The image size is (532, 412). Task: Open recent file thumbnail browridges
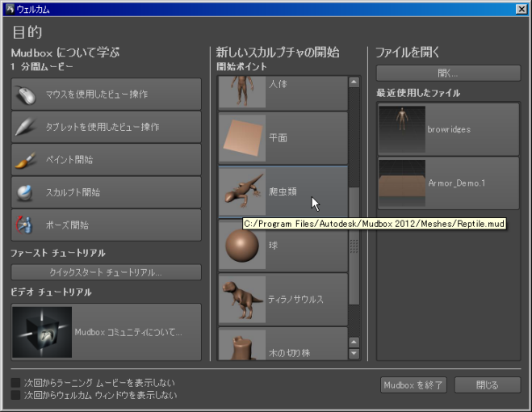402,129
